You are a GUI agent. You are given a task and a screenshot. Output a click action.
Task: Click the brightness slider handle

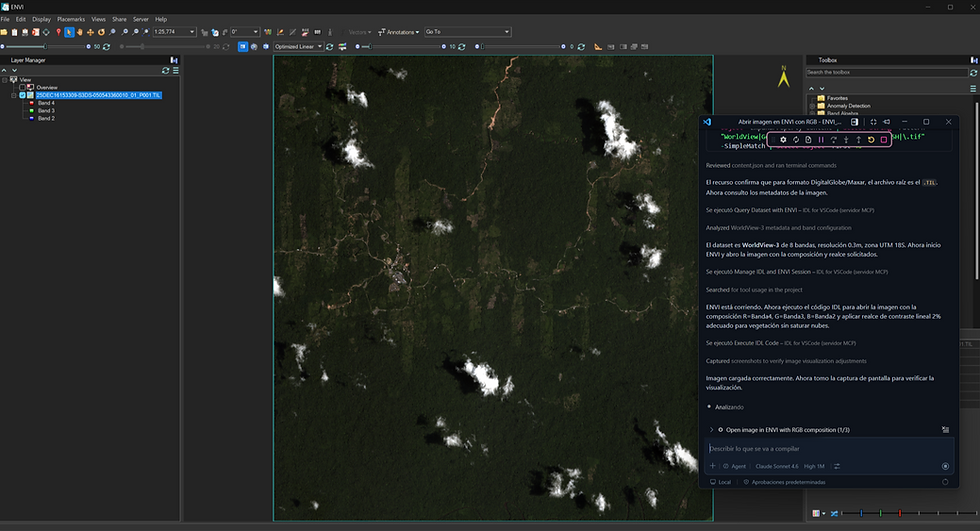(45, 46)
